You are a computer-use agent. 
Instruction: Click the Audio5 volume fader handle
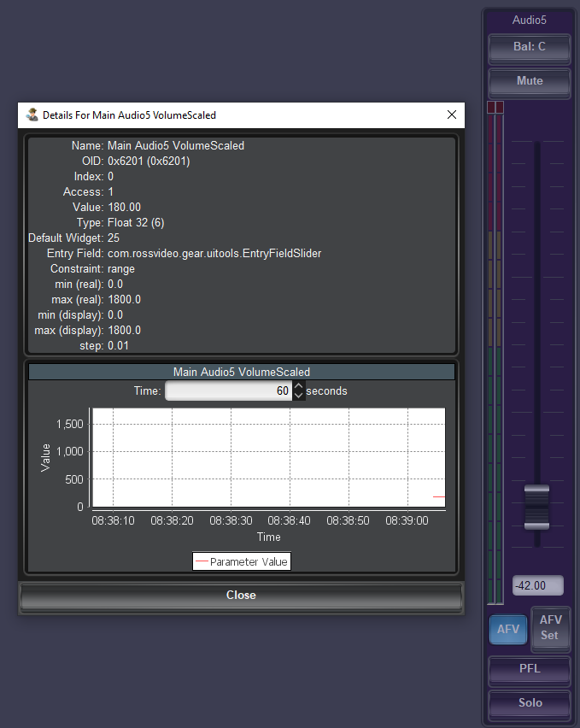(x=536, y=508)
